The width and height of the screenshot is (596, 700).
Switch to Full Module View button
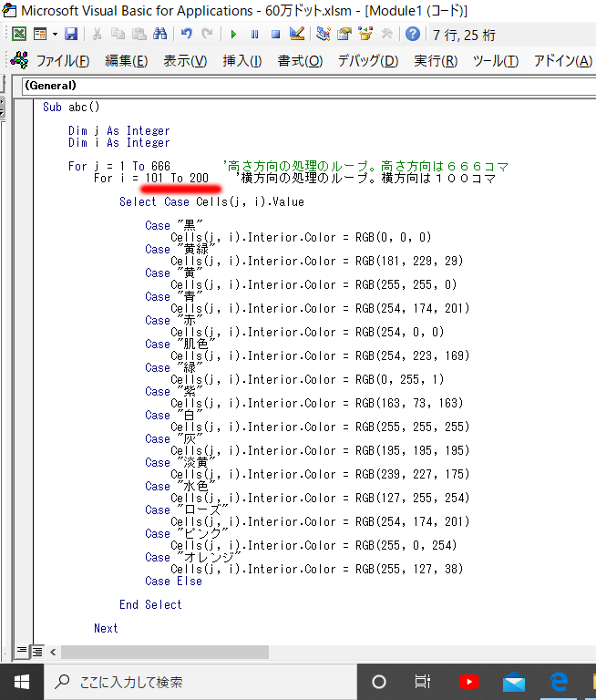[37, 652]
